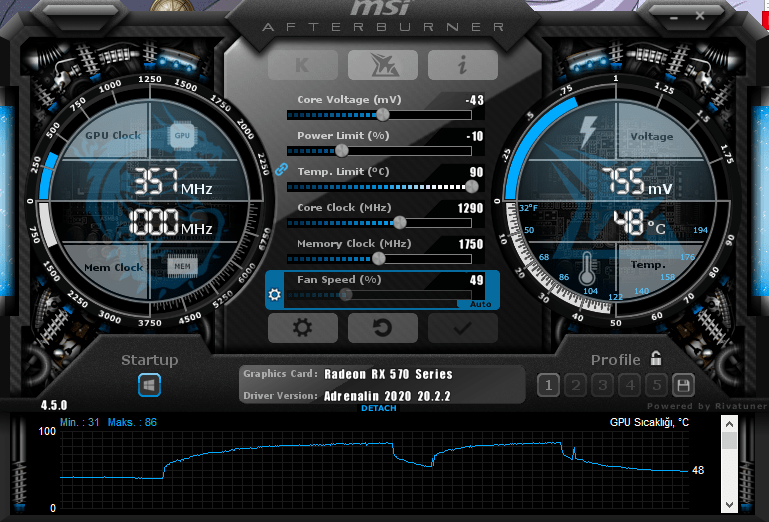This screenshot has width=769, height=522.
Task: Select profile slot 3
Action: pyautogui.click(x=603, y=386)
